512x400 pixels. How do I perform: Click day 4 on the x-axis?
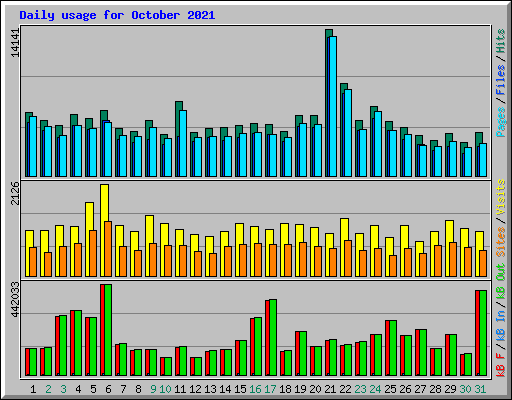point(78,389)
